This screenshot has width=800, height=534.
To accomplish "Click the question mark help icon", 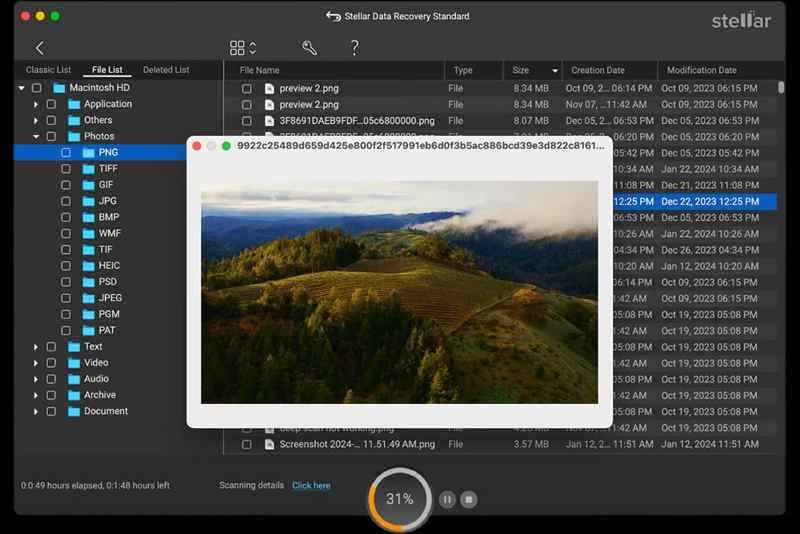I will [x=354, y=48].
